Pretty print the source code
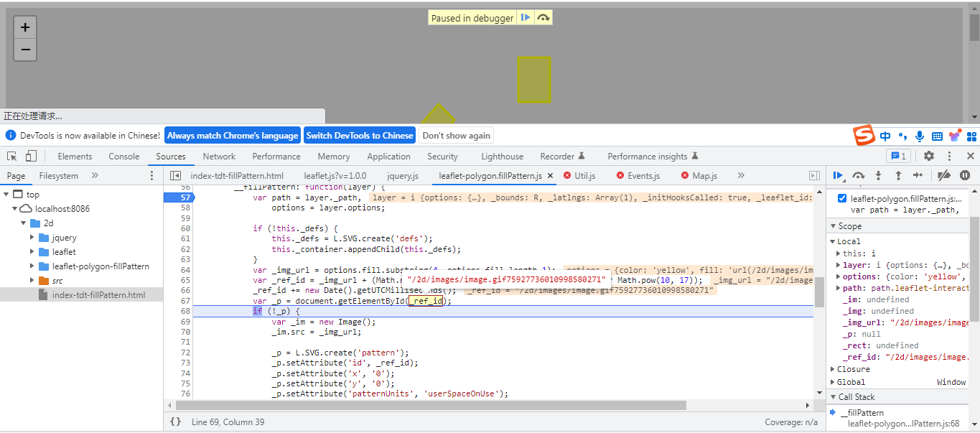The image size is (980, 433). pyautogui.click(x=176, y=422)
